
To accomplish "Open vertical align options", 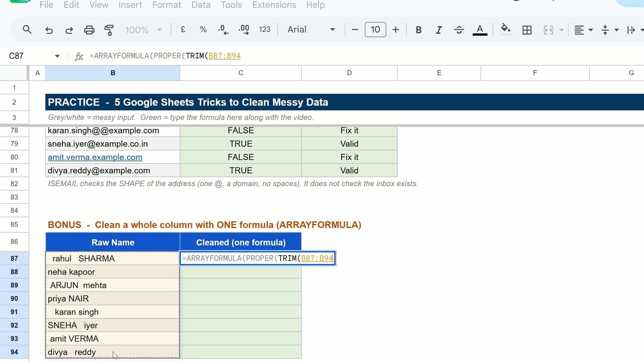I will (609, 30).
